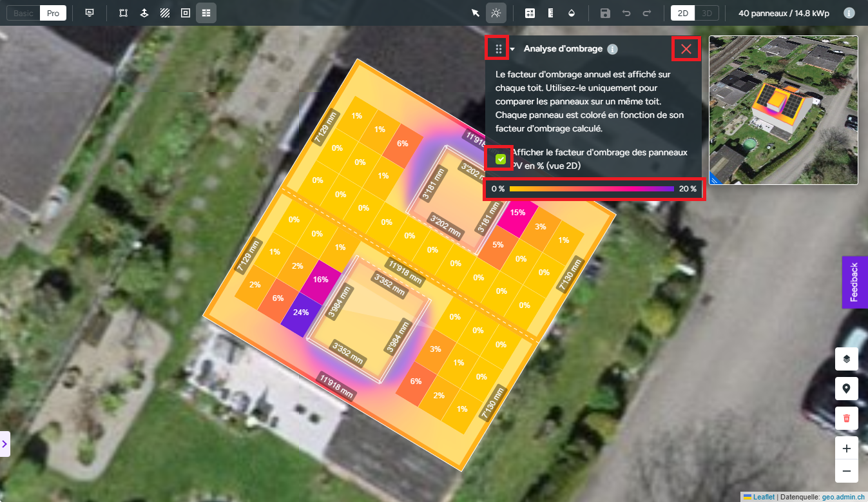Toggle the sun shading analysis tool
The image size is (868, 502).
(x=496, y=13)
